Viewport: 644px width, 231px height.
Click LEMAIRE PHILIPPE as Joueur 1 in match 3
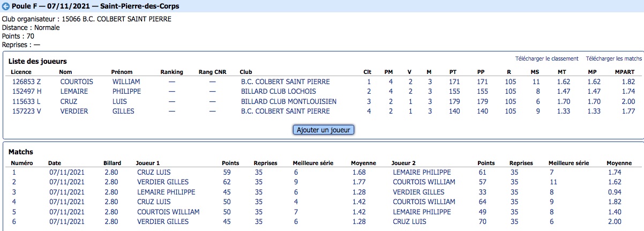tap(166, 192)
